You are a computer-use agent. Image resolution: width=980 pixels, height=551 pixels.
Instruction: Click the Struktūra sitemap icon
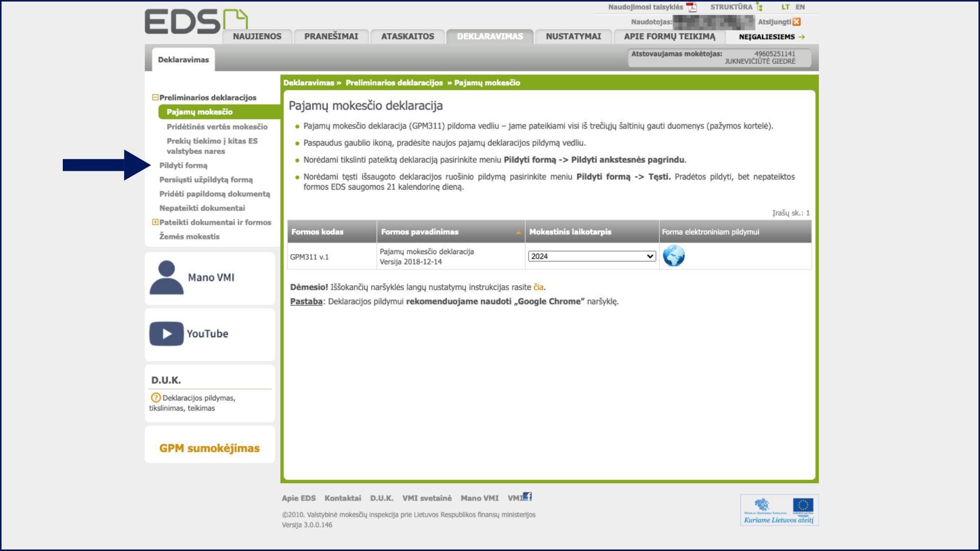pyautogui.click(x=759, y=7)
